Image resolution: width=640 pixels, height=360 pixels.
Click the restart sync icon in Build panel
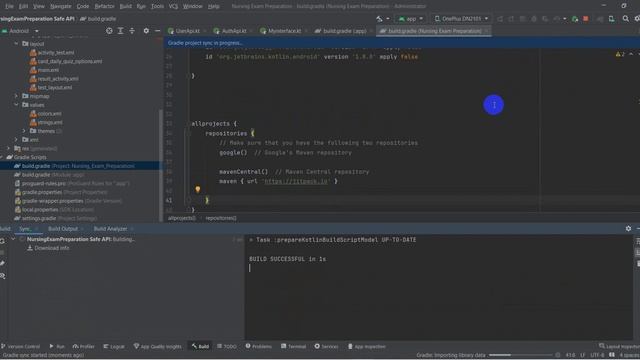(x=2, y=241)
